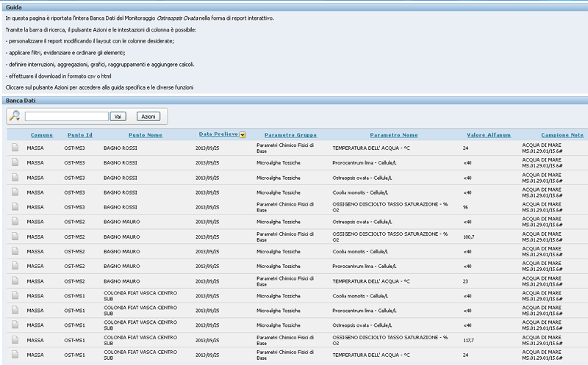Click the Punto Nome column header

pos(145,135)
